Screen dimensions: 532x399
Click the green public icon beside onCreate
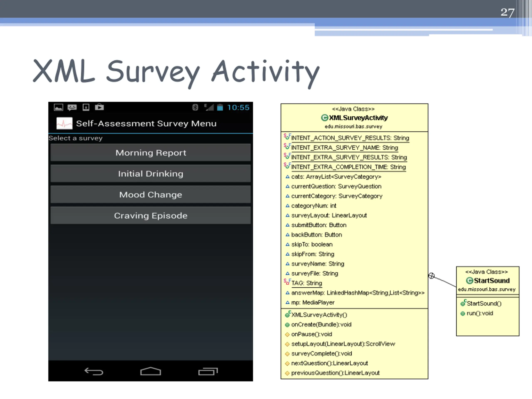point(287,325)
